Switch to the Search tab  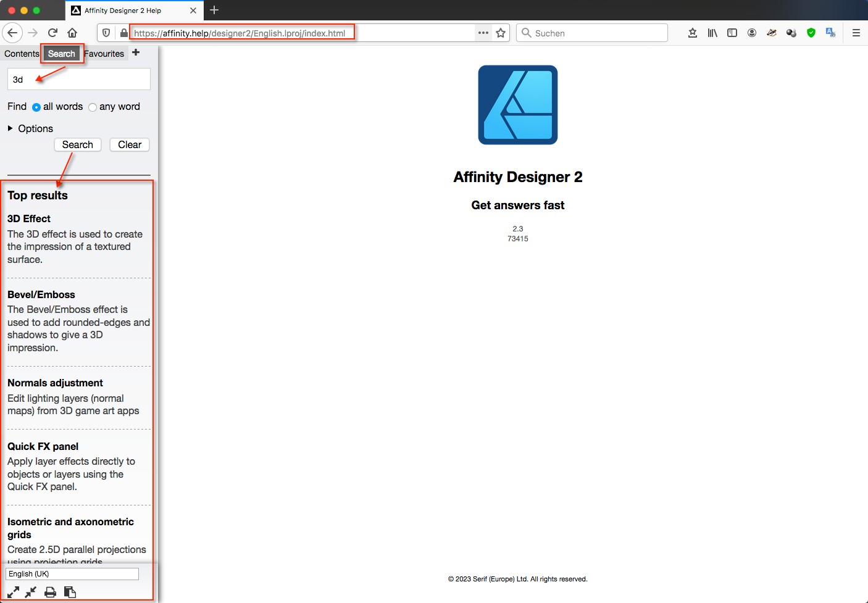click(62, 54)
